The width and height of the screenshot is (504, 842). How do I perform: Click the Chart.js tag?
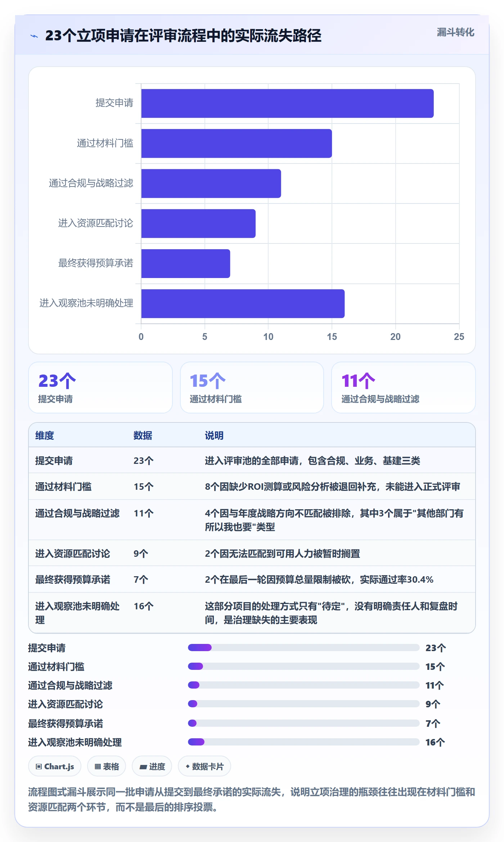tap(55, 766)
